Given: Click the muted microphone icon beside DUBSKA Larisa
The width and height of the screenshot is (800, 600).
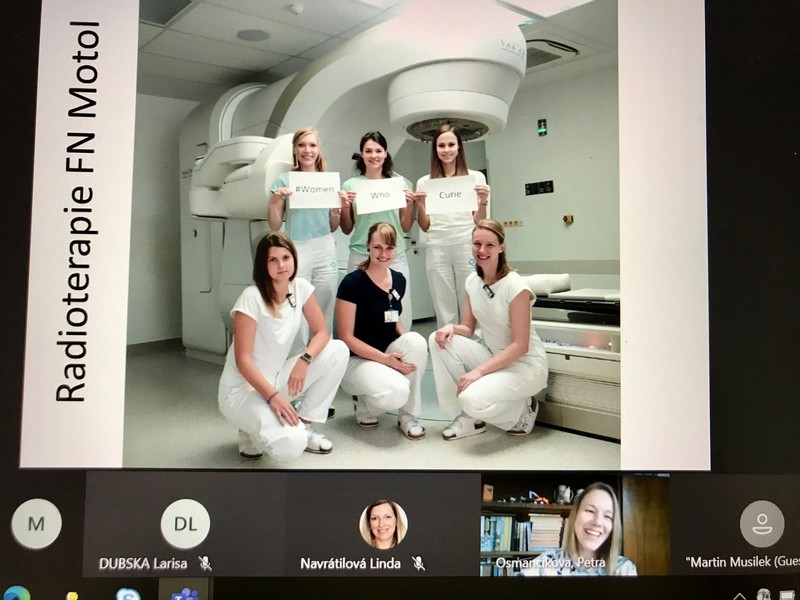Looking at the screenshot, I should click(206, 563).
